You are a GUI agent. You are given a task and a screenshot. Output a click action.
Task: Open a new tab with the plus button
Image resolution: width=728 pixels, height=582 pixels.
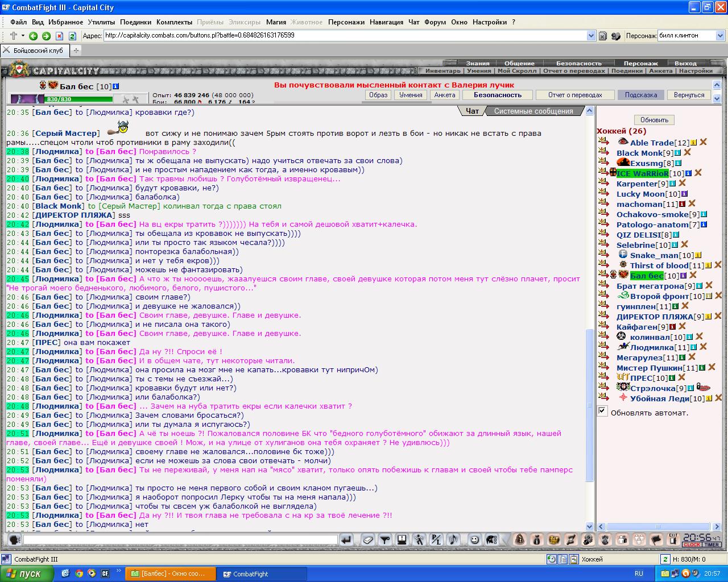click(x=76, y=51)
